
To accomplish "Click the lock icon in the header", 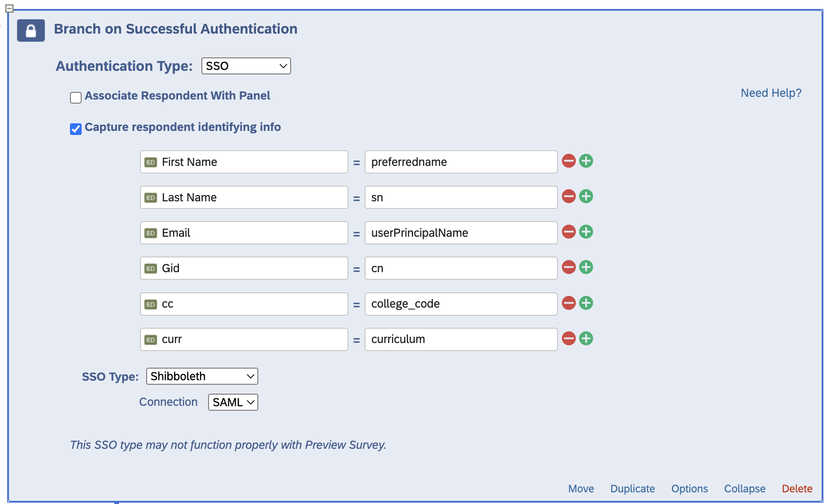I will [x=30, y=30].
